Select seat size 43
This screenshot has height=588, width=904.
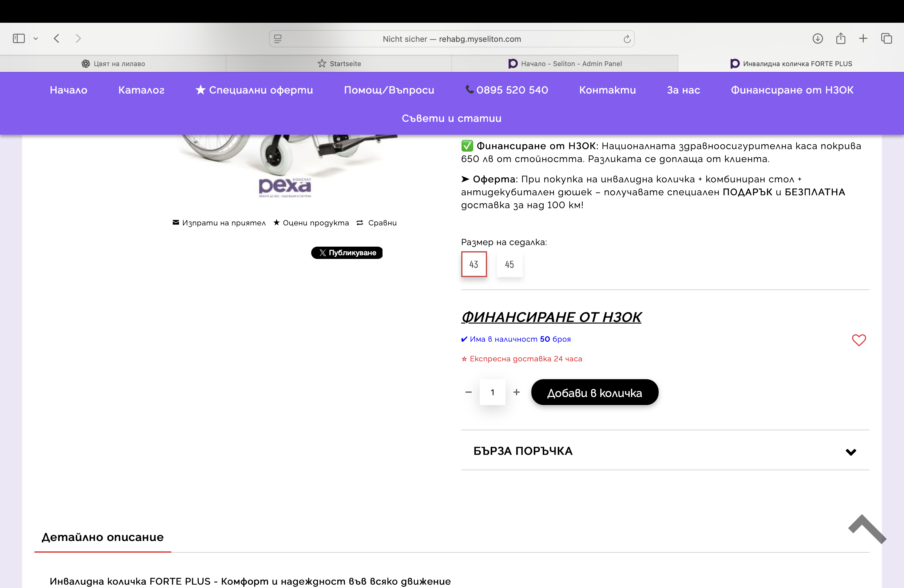[x=474, y=264]
